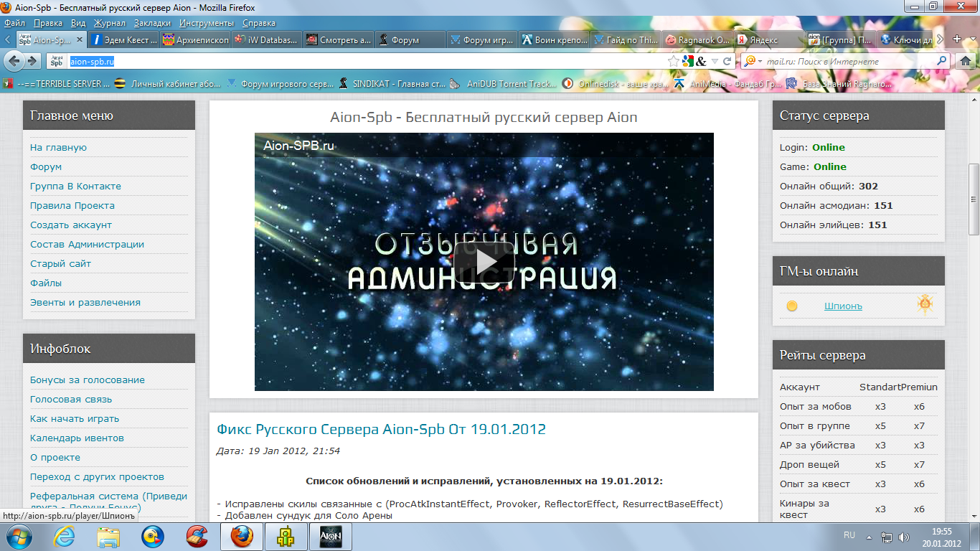
Task: Open search engine dropdown in search box
Action: [x=760, y=62]
